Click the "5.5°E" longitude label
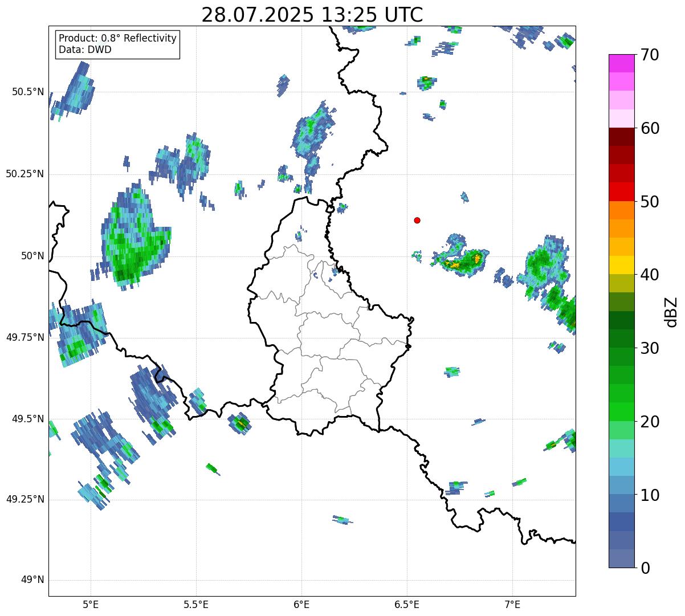The image size is (685, 616). tap(196, 604)
